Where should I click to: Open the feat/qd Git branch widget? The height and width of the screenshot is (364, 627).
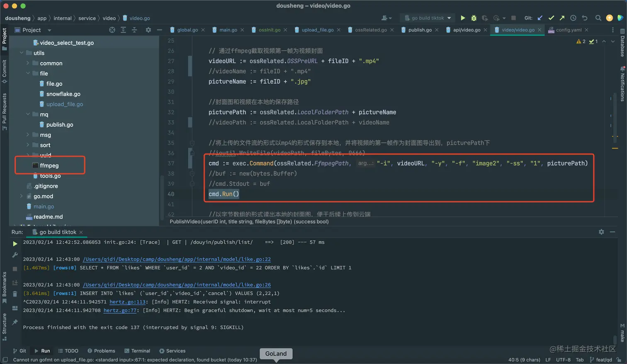point(601,359)
